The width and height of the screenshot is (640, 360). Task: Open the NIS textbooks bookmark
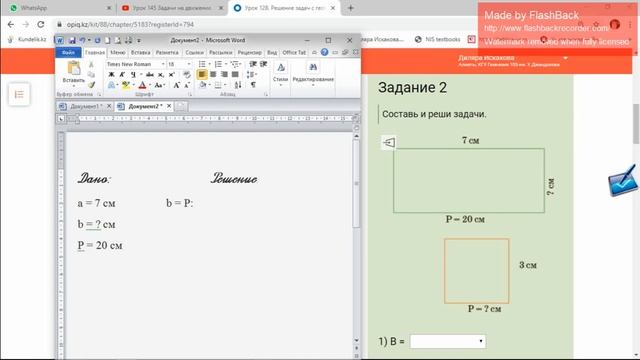[438, 39]
